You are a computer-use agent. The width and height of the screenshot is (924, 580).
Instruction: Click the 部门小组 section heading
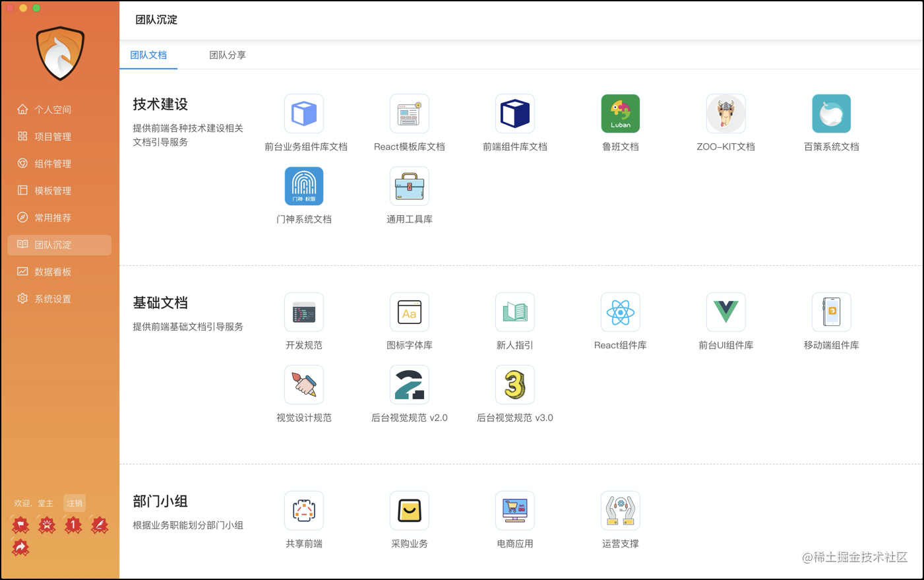point(160,501)
